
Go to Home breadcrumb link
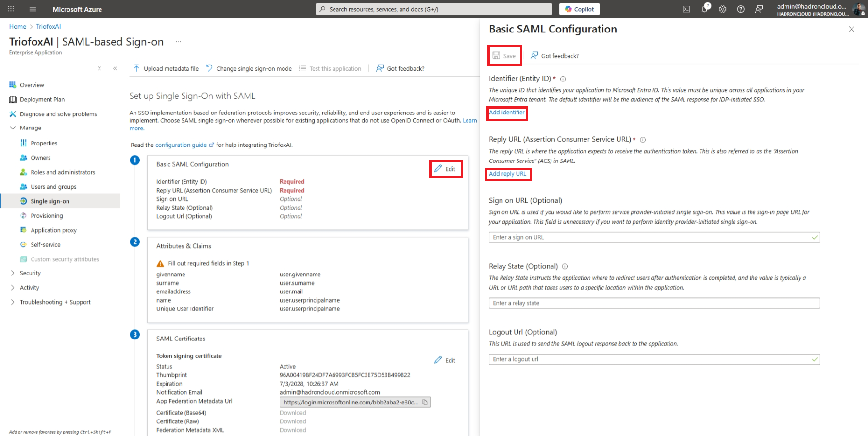[17, 26]
